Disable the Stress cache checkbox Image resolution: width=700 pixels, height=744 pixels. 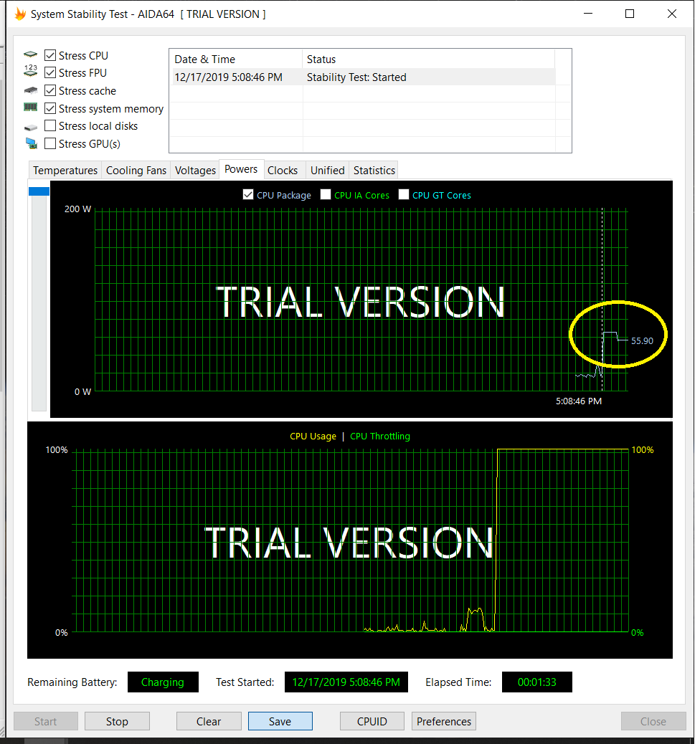click(x=50, y=90)
